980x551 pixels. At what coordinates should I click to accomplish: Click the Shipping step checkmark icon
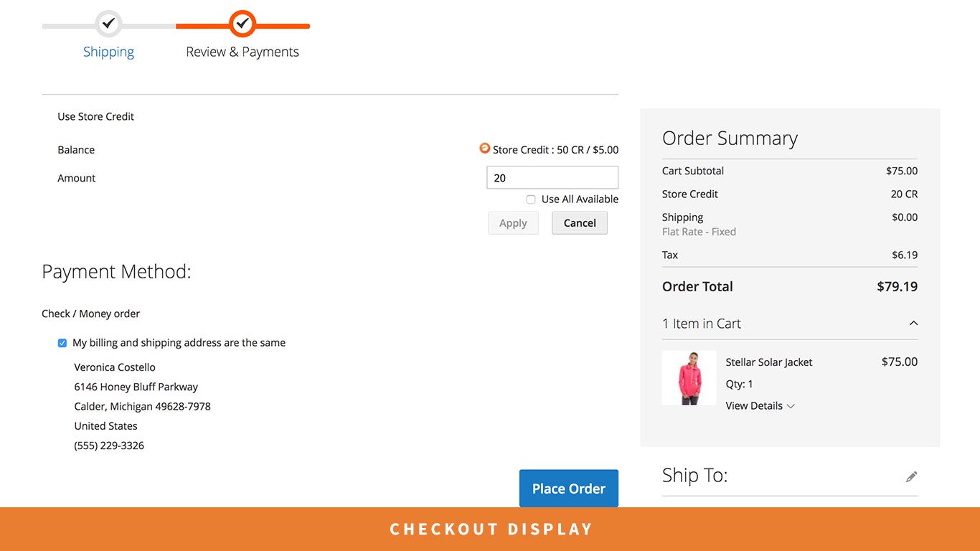108,24
